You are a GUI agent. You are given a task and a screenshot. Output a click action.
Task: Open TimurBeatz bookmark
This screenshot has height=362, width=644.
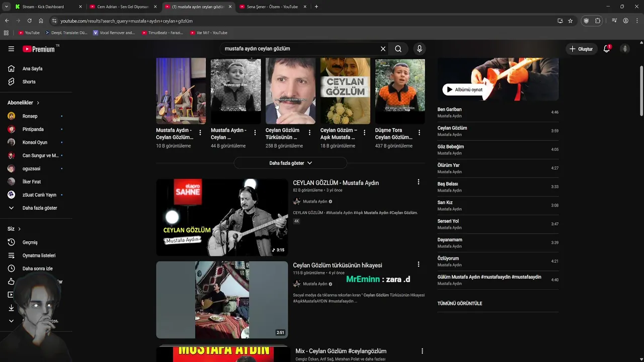[162, 33]
